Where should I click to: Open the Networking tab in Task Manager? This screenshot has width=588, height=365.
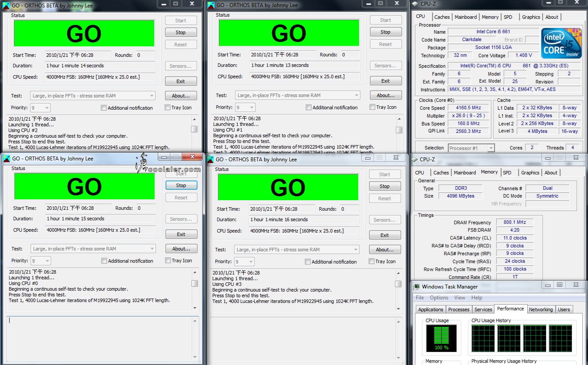pos(540,309)
